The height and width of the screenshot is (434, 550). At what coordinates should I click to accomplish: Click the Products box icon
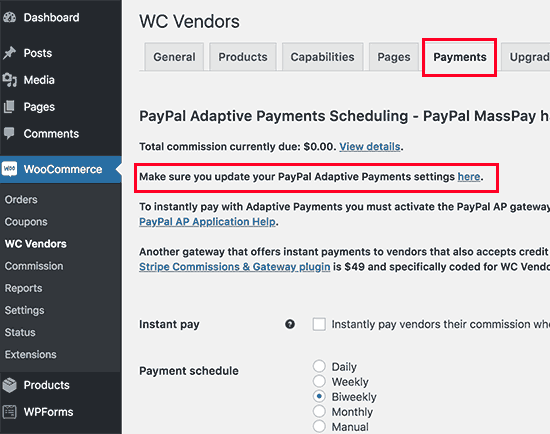tap(9, 385)
